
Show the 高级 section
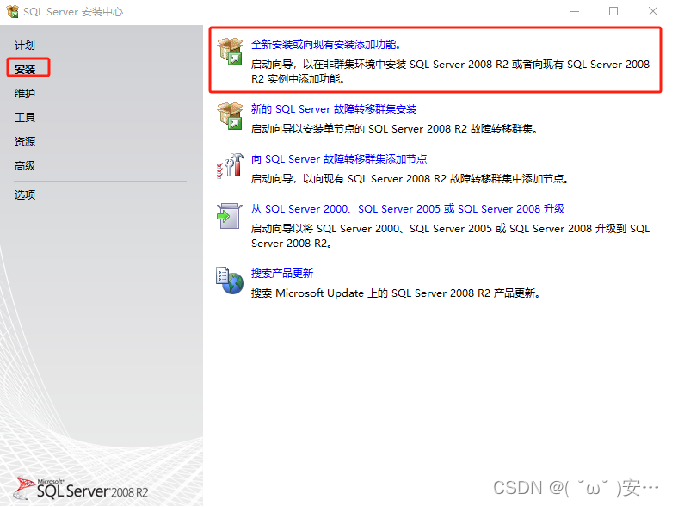pyautogui.click(x=24, y=165)
